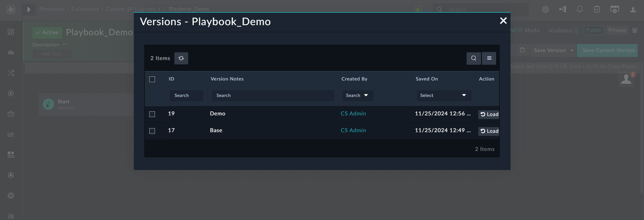Click saved date 11/25/2024 12:49
This screenshot has height=220, width=644.
[442, 130]
